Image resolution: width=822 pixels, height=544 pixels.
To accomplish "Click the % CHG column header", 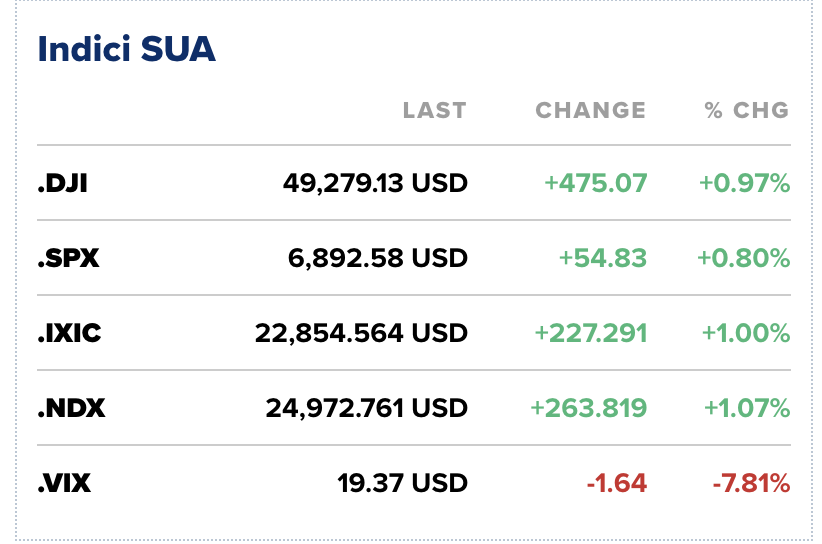I will tap(746, 110).
